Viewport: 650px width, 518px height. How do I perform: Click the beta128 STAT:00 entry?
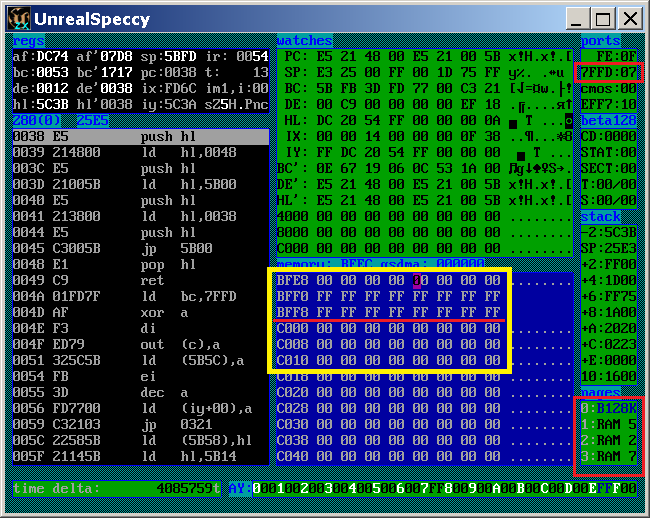(x=608, y=152)
